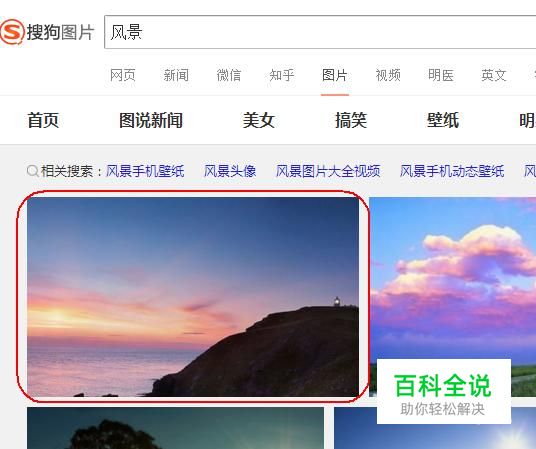Open the 微信 search tab
Screen dimensions: 536x449
(x=229, y=75)
